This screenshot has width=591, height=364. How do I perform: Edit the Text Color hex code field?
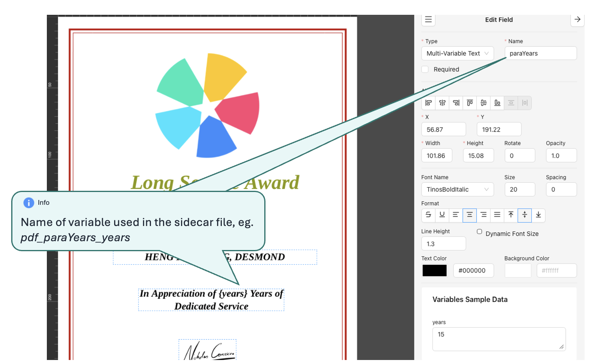474,270
